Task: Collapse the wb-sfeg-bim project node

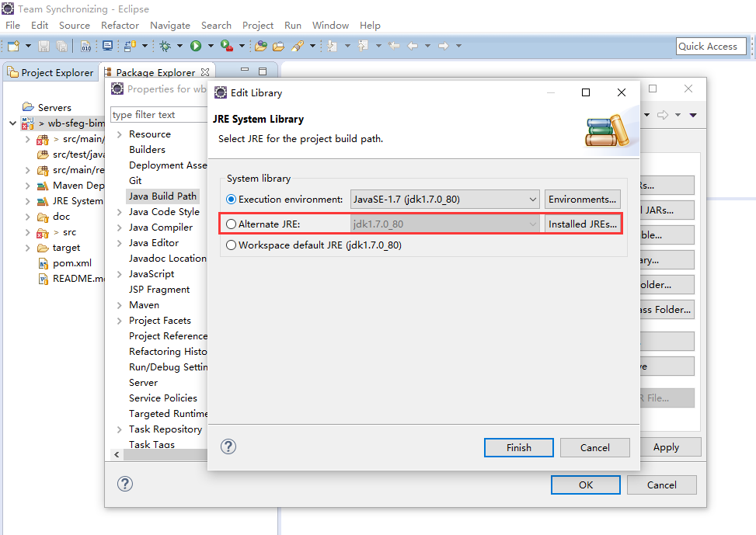Action: coord(12,123)
